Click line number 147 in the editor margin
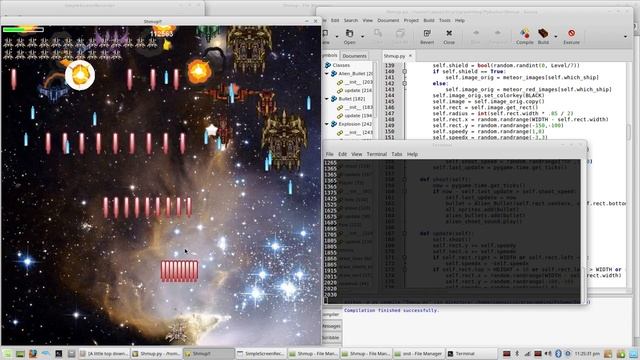The width and height of the screenshot is (640, 360). click(390, 113)
